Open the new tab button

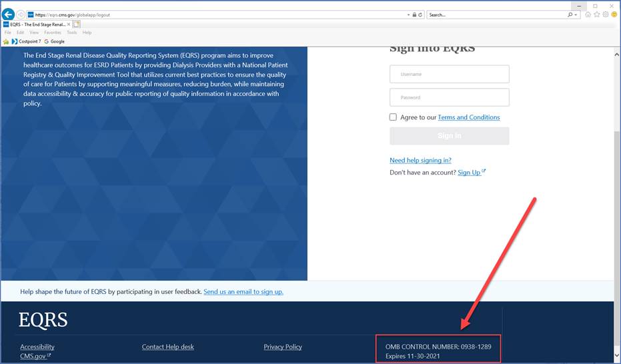77,24
